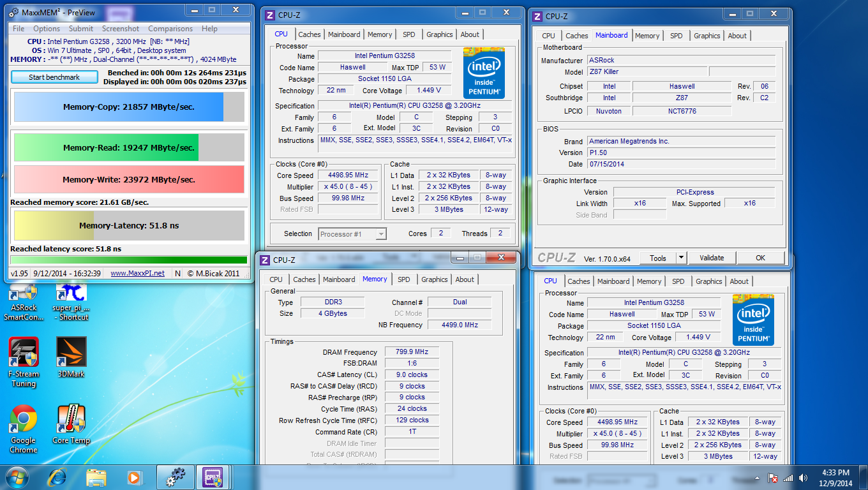Click the ASRock manufacturer field
This screenshot has width=868, height=490.
pyautogui.click(x=681, y=60)
